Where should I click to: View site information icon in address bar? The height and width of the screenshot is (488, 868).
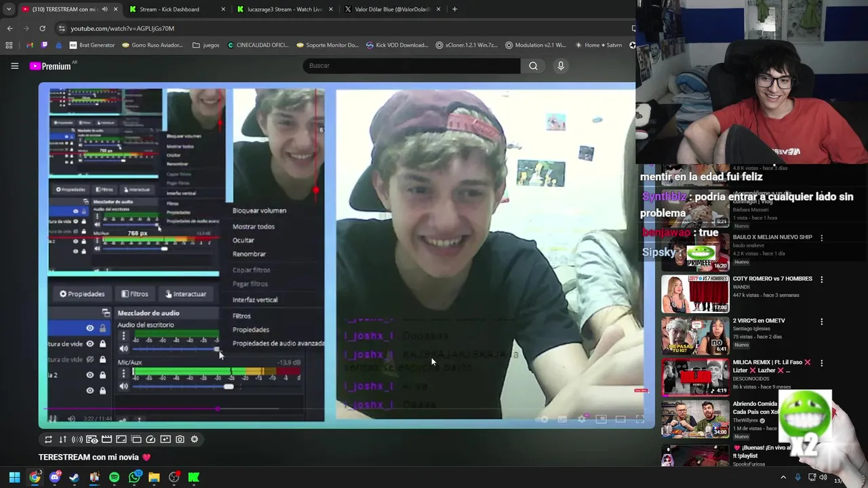(62, 28)
